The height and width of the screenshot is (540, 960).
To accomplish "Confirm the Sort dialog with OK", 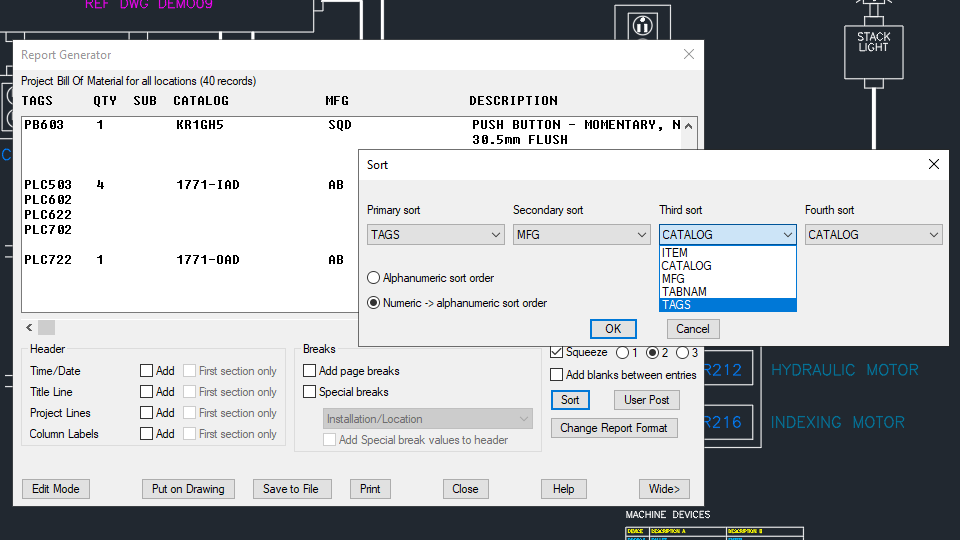I will [613, 329].
